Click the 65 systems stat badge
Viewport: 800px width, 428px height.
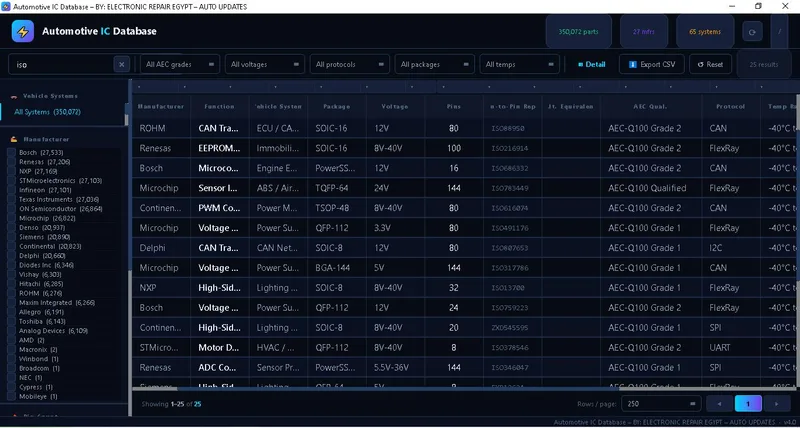coord(705,32)
